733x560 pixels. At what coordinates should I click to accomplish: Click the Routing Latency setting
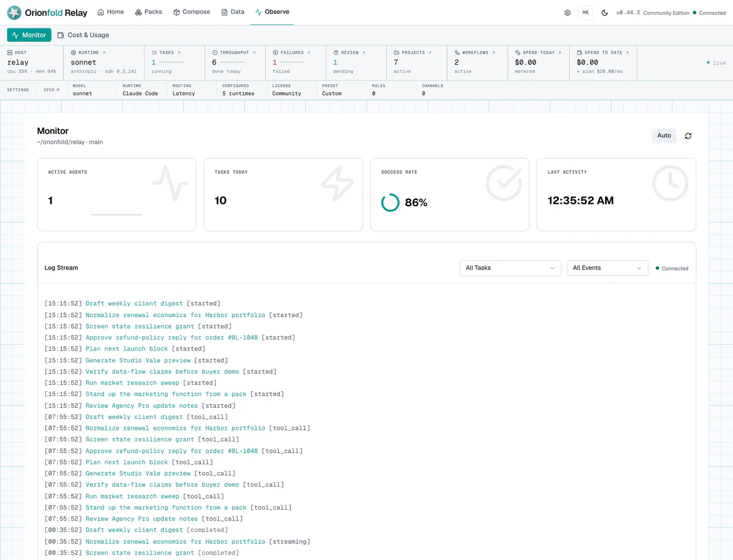click(184, 90)
